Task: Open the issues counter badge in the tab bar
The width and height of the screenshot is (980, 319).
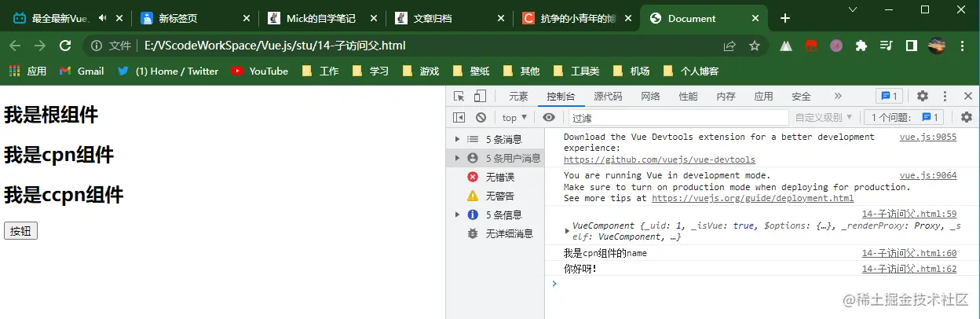Action: tap(890, 96)
